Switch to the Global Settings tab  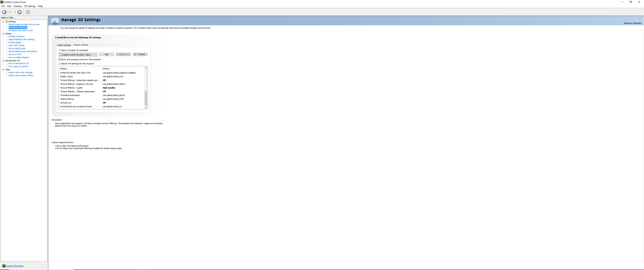(x=64, y=45)
